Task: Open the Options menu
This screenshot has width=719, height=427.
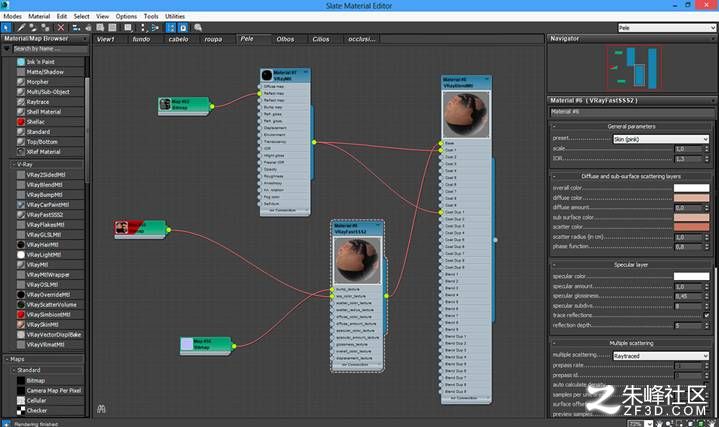Action: click(x=126, y=16)
